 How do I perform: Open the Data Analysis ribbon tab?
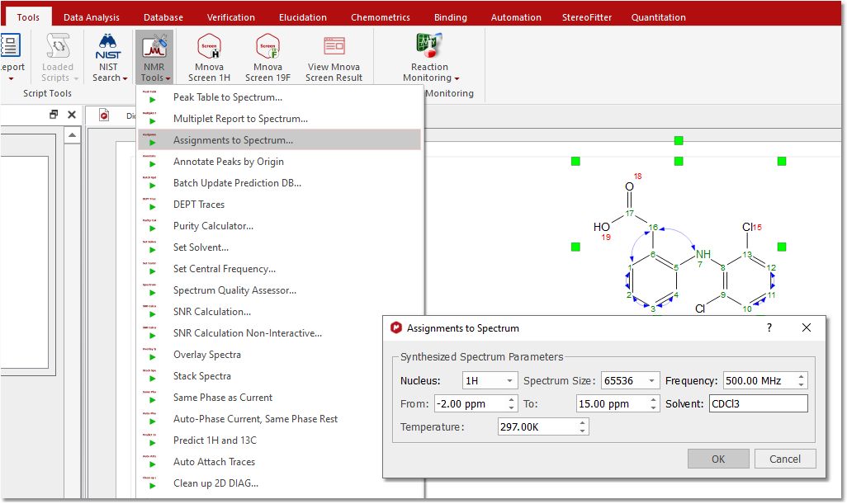click(92, 17)
